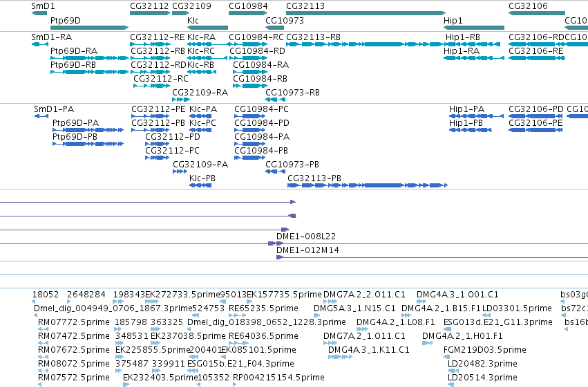Select the CG10984-RA transcript
Screen dimensions: 588x388
pyautogui.click(x=250, y=72)
